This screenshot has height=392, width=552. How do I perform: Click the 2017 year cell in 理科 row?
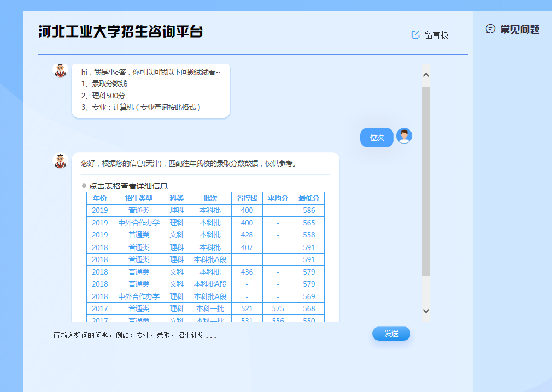point(99,308)
